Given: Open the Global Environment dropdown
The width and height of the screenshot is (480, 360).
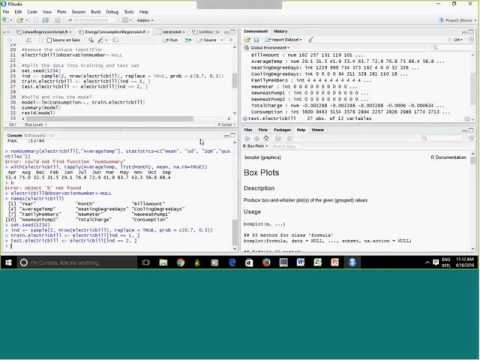Looking at the screenshot, I should click(270, 48).
